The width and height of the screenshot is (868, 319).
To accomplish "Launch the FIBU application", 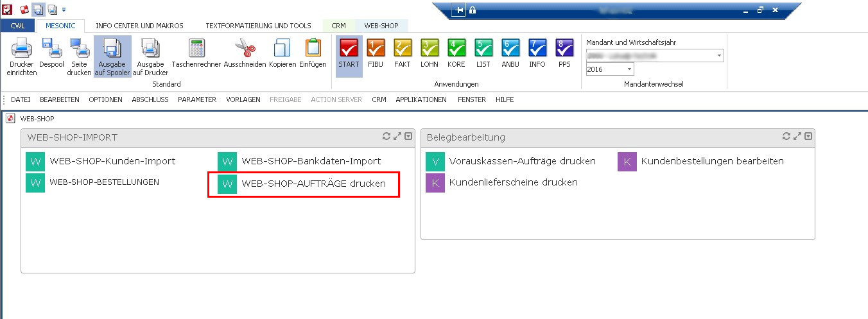I will (376, 56).
